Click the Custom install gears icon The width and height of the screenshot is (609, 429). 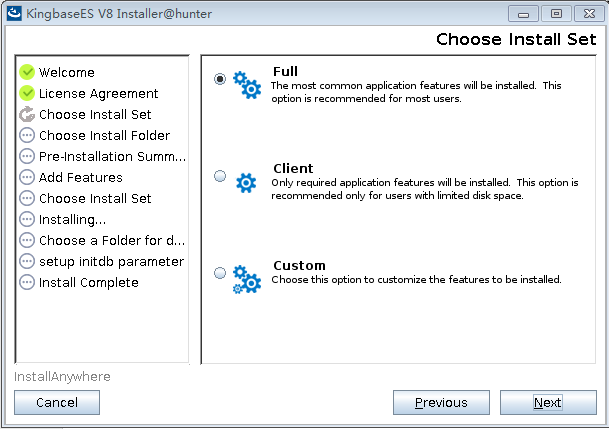click(x=246, y=278)
